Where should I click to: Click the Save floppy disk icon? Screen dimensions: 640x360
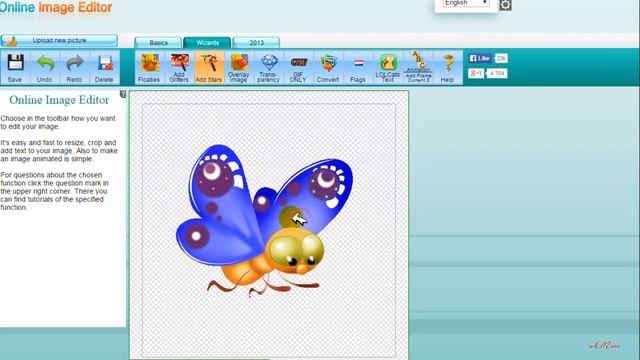16,67
